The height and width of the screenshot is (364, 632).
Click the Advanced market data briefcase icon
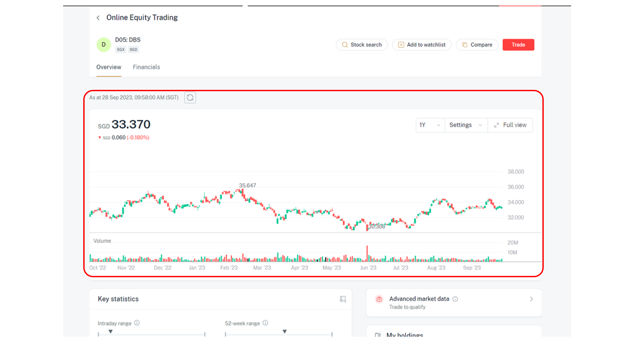(x=379, y=299)
